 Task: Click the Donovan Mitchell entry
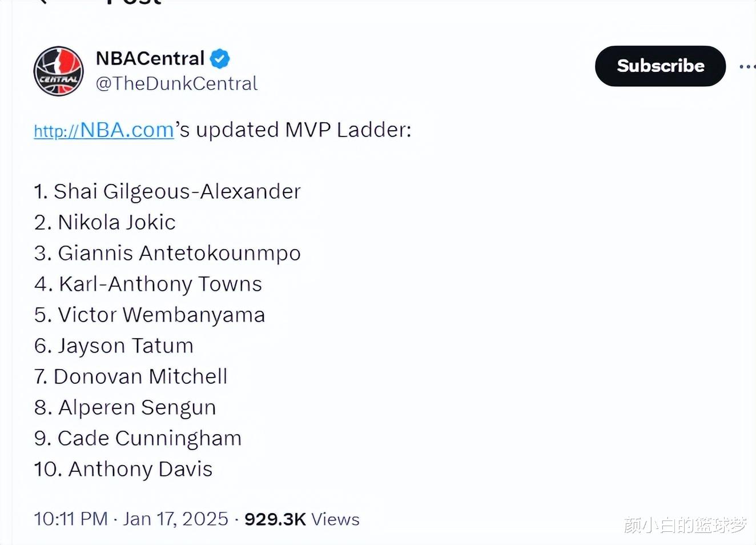tap(131, 376)
